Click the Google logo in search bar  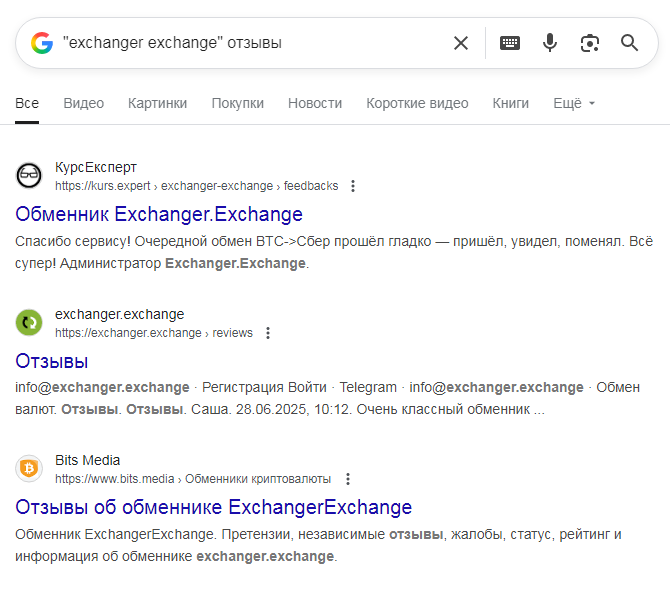[41, 43]
